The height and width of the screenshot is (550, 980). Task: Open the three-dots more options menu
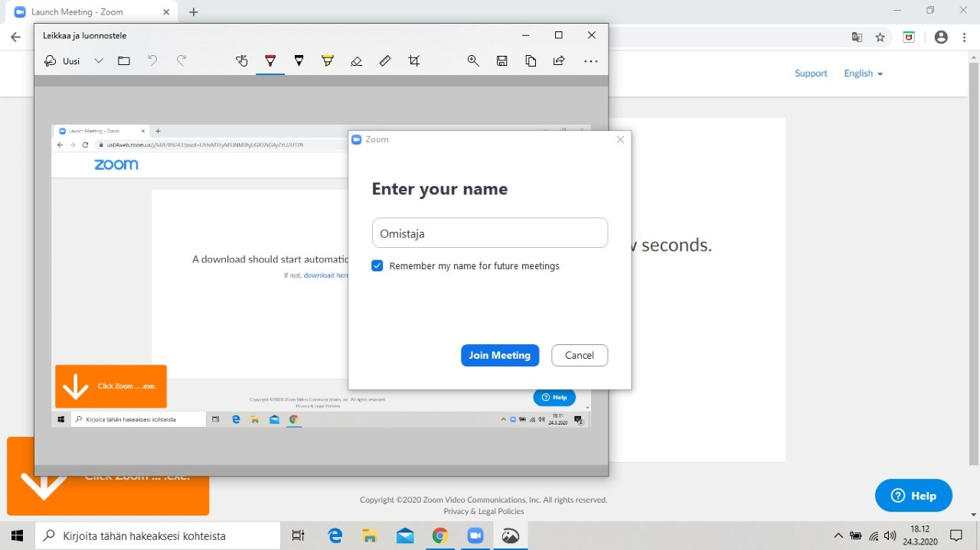pos(591,61)
